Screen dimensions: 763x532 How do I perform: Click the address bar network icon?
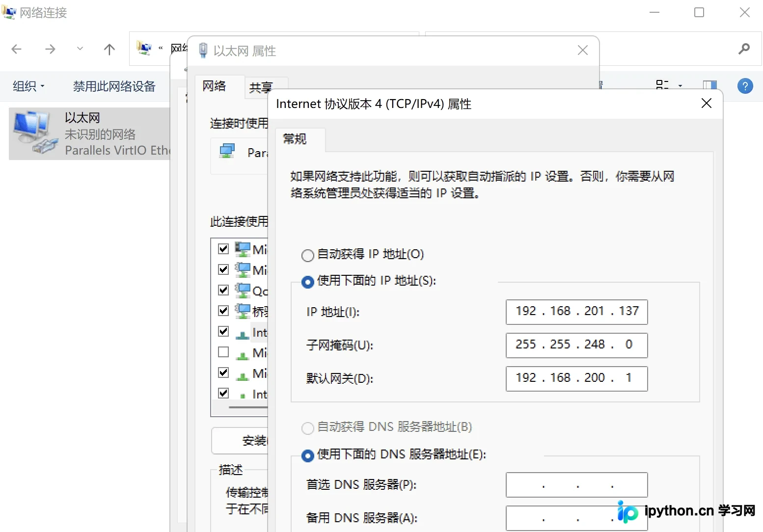pos(144,48)
